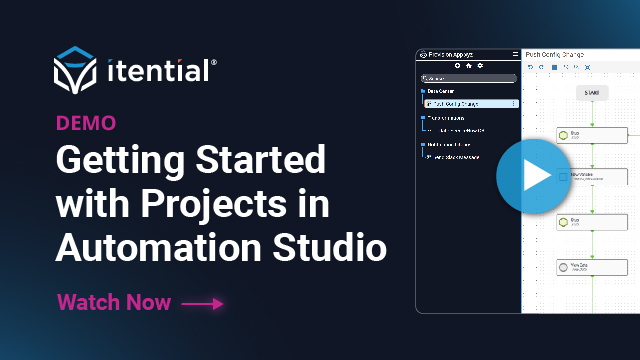640x360 pixels.
Task: Go to project home icon
Action: coord(469,65)
